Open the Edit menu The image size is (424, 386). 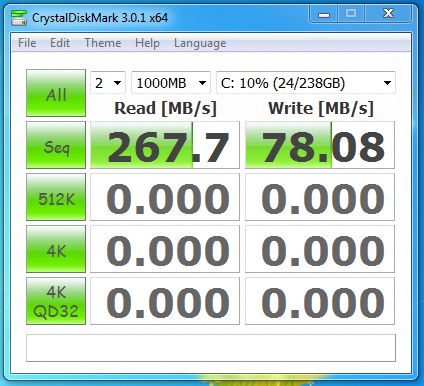pos(60,43)
